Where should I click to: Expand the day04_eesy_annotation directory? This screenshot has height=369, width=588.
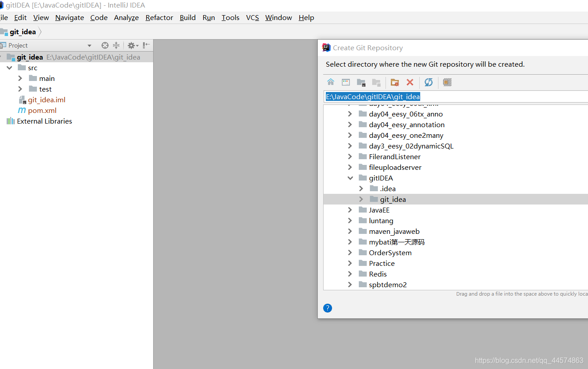[x=350, y=124]
